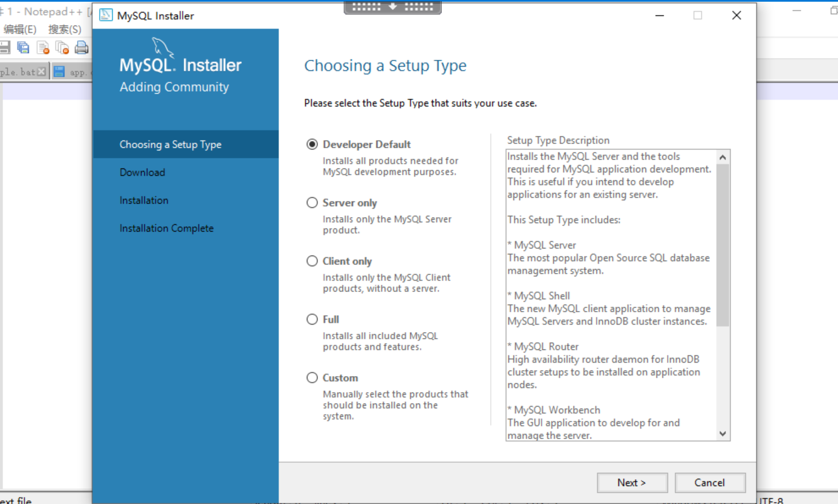Select the Developer Default setup type
This screenshot has height=504, width=838.
pyautogui.click(x=312, y=144)
